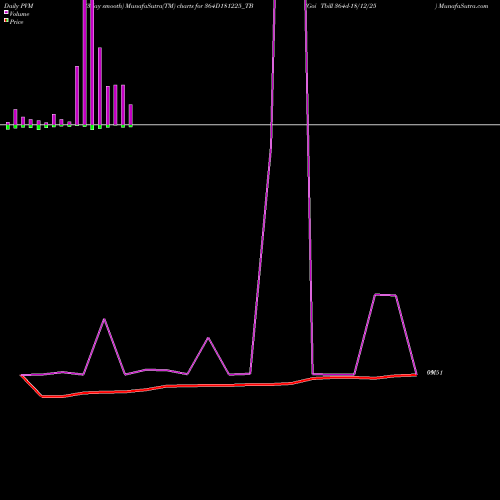Click the Volume legend color swatch
500x500 pixels.
click(x=6, y=12)
